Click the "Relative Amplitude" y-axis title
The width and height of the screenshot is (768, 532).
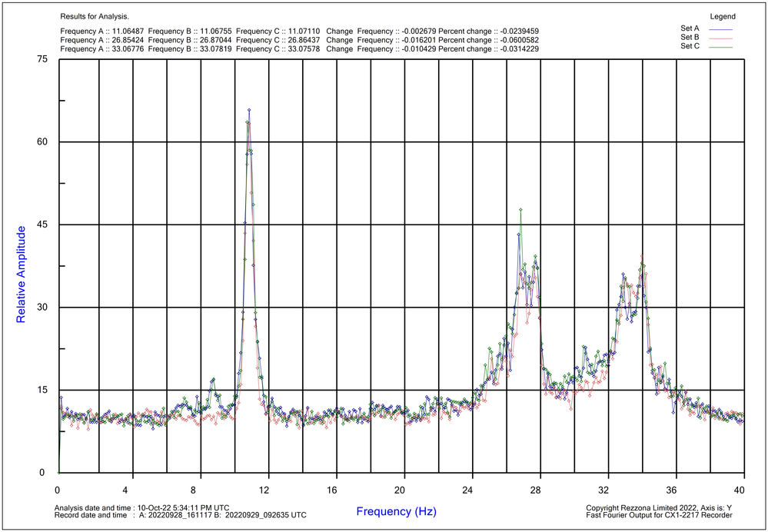coord(21,274)
